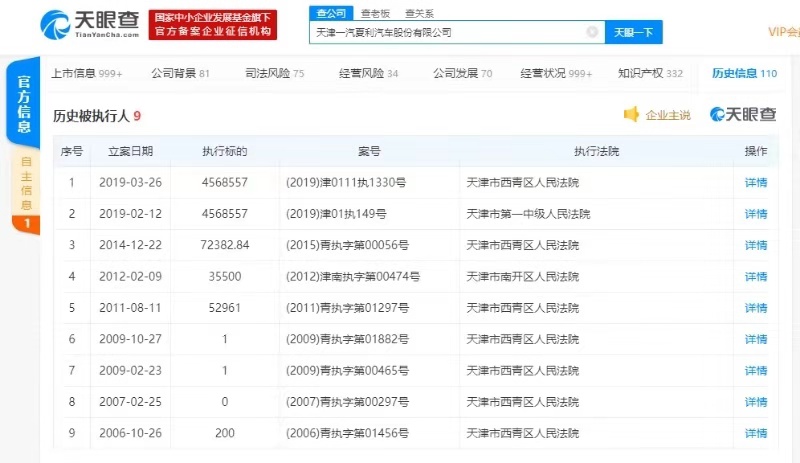Click the 执行法院 column header
Screen dimensions: 800x463
click(x=596, y=151)
